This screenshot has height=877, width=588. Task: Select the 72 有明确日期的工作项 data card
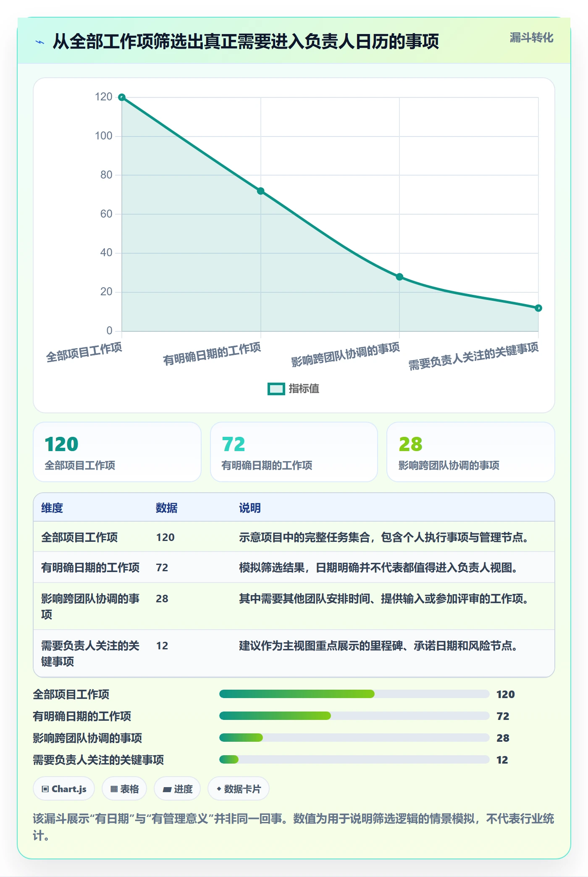click(294, 452)
